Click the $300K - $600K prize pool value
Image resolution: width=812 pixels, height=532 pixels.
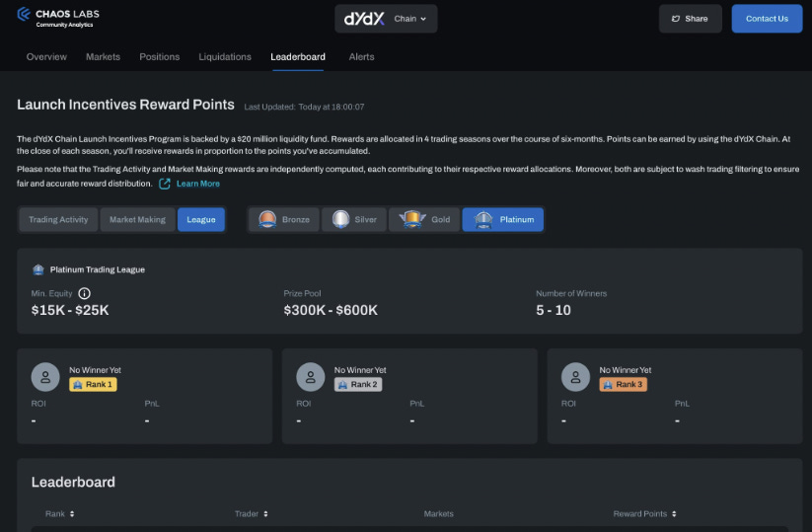[x=331, y=310]
